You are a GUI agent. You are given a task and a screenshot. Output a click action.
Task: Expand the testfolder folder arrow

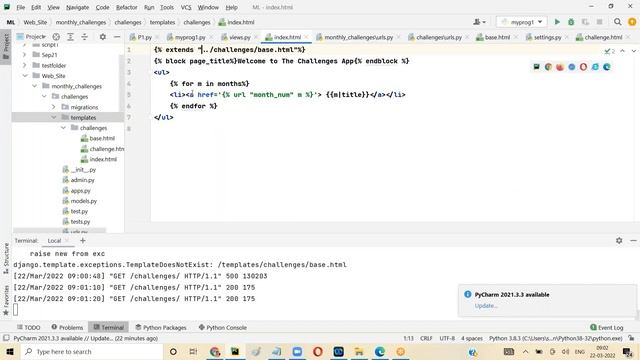(x=24, y=65)
